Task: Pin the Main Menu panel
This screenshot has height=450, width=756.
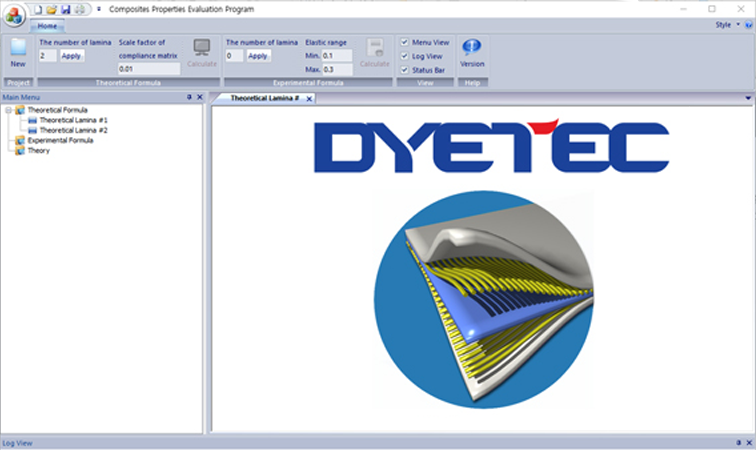Action: coord(189,97)
